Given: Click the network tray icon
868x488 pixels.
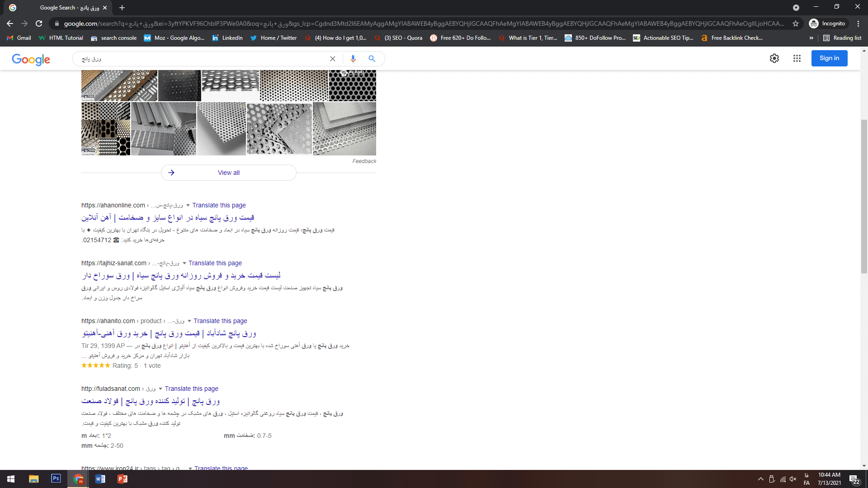Looking at the screenshot, I should point(783,479).
